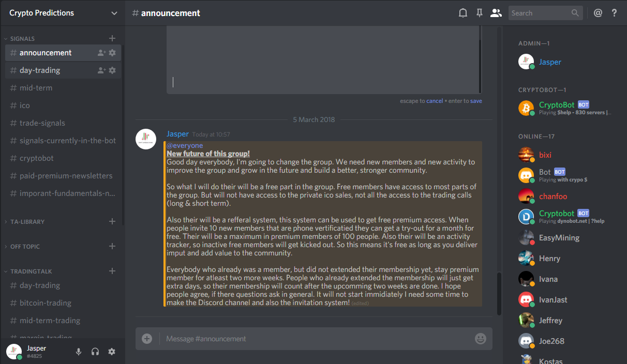
Task: Collapse the SIGNALS category
Action: click(x=22, y=39)
